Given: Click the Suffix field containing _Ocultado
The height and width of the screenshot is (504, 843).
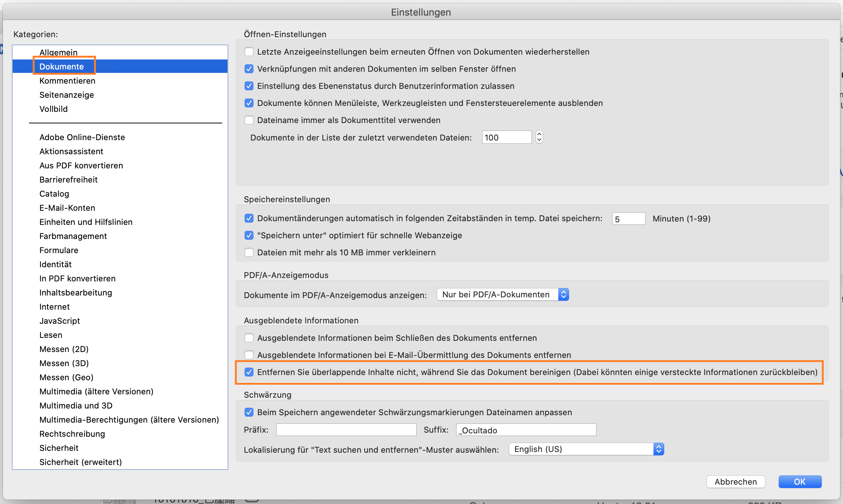Looking at the screenshot, I should click(526, 430).
